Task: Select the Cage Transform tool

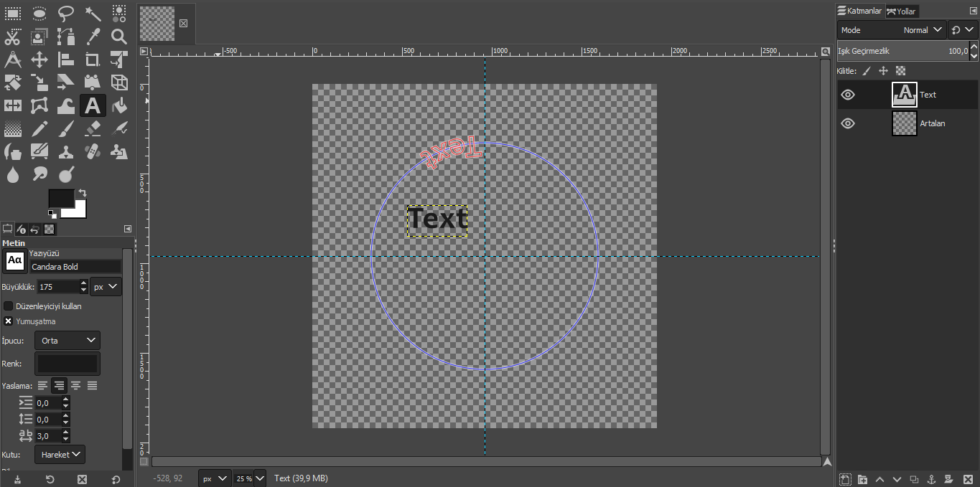Action: (39, 105)
